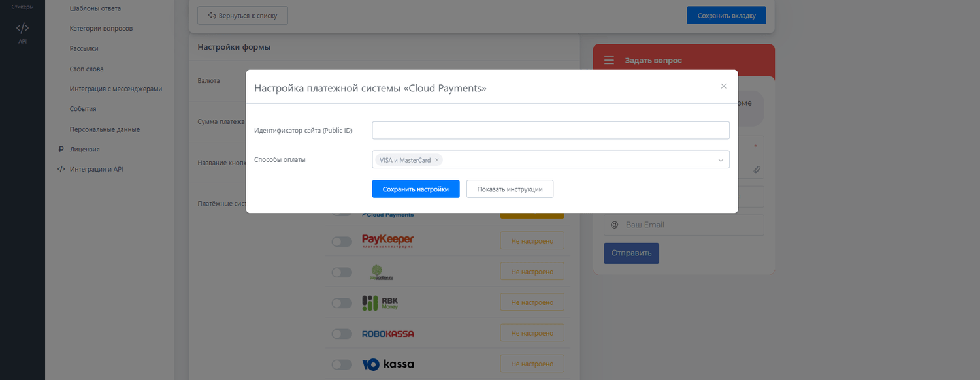
Task: Click Не настроено for RBK Money
Action: tap(532, 302)
